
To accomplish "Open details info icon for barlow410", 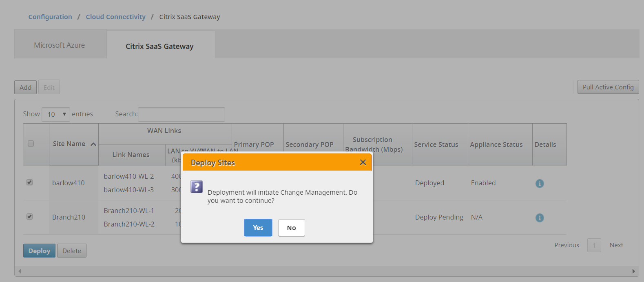I will [539, 184].
